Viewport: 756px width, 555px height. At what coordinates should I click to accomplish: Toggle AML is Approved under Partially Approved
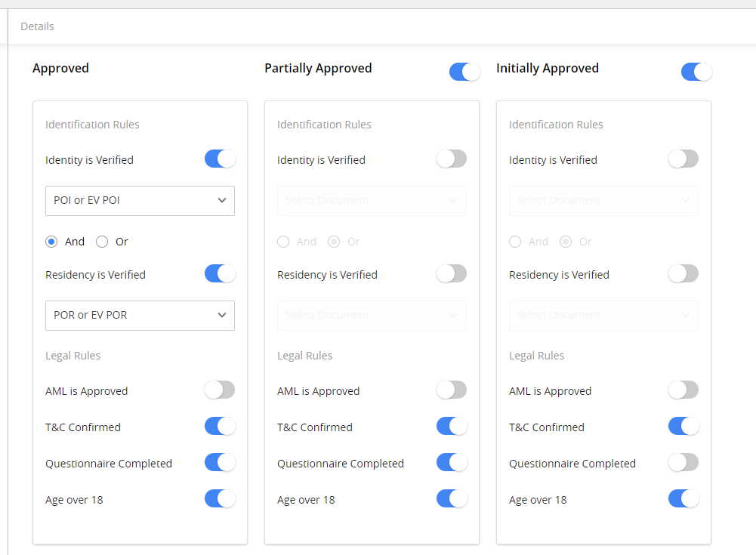point(451,390)
